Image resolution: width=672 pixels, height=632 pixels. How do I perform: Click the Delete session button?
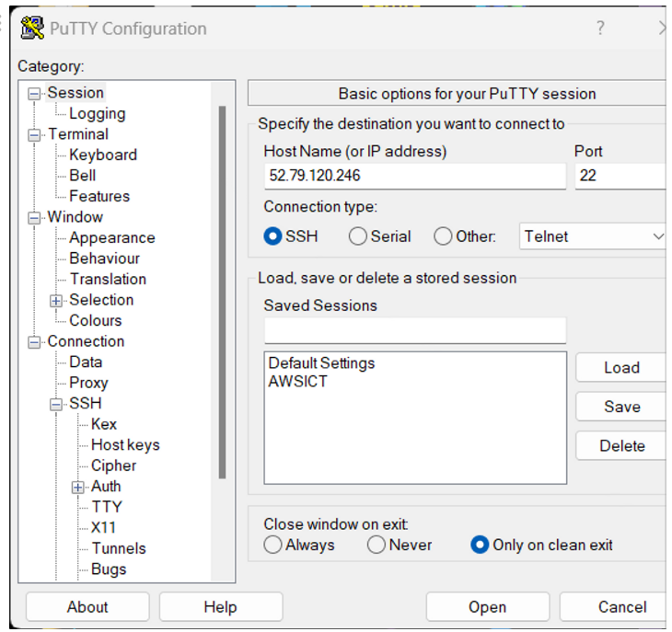[x=621, y=446]
